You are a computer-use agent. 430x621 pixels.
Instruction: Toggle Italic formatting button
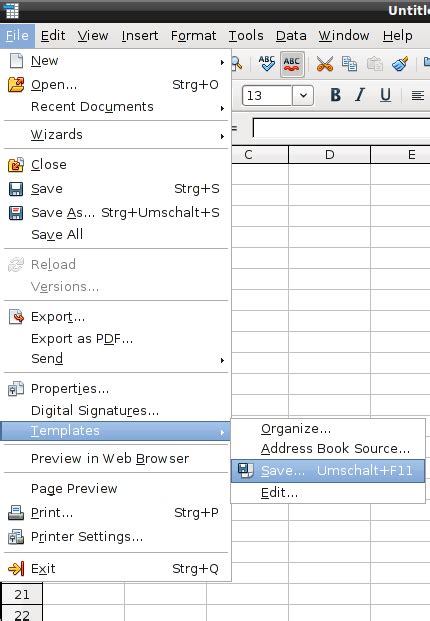click(360, 95)
